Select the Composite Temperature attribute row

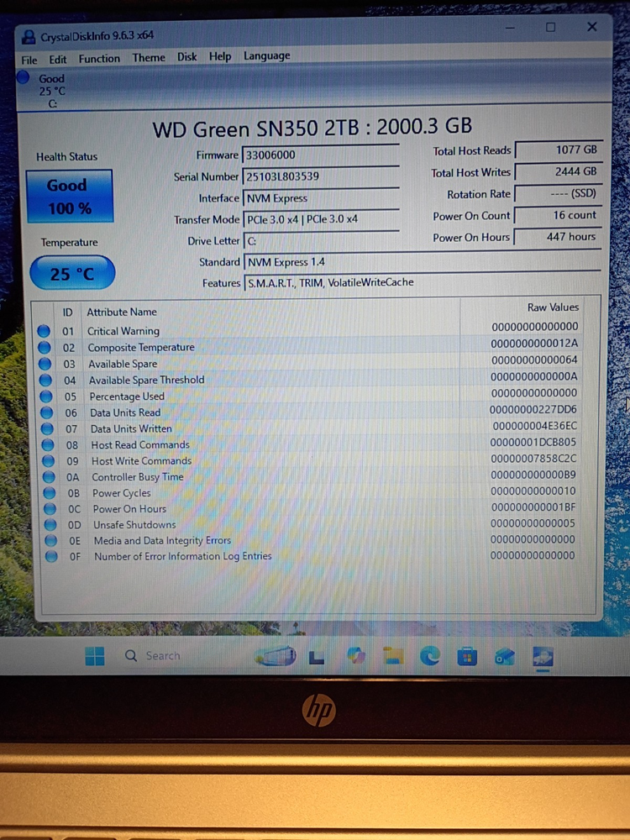pos(141,348)
